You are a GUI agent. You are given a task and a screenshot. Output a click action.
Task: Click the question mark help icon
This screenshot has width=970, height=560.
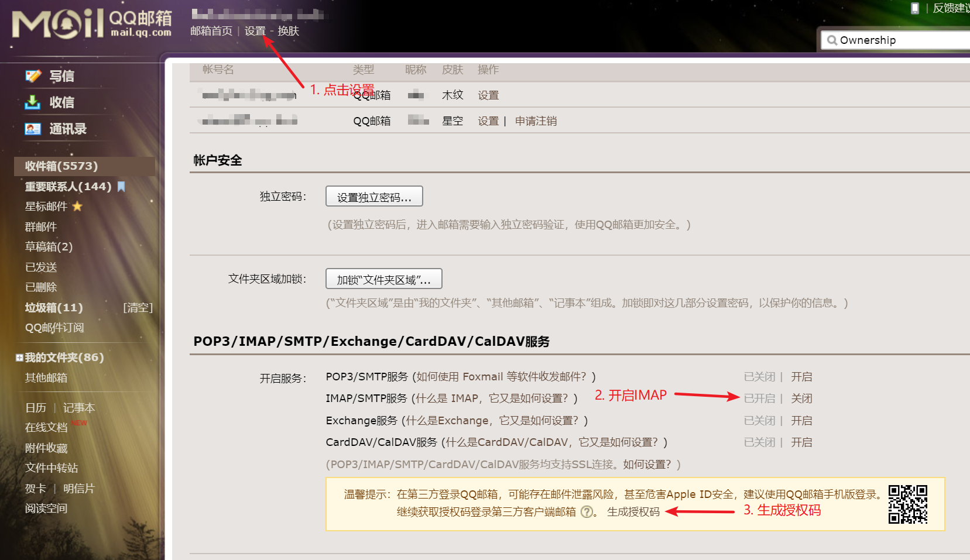coord(587,512)
